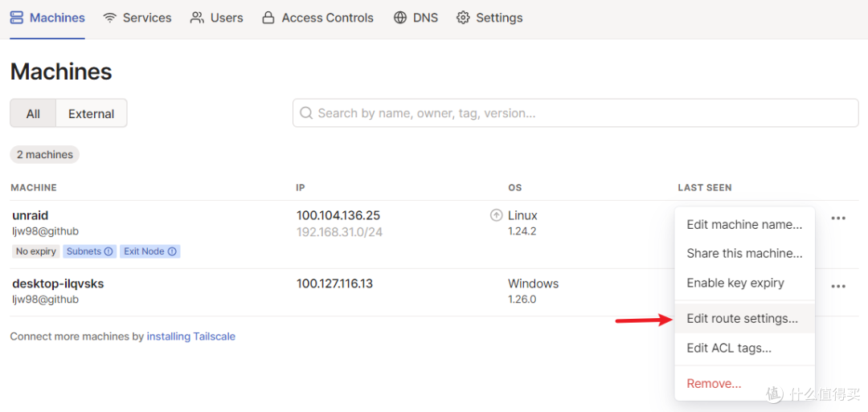Click the Services wifi icon

coord(110,18)
